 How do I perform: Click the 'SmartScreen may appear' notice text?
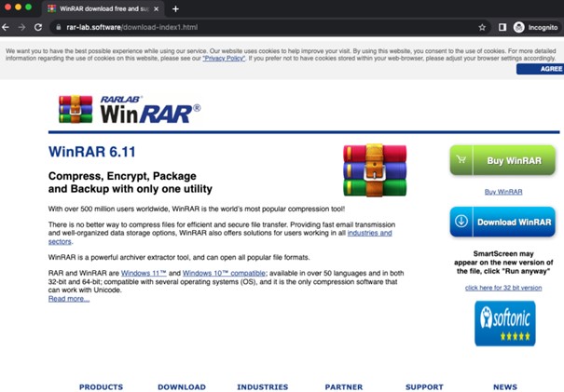tap(503, 263)
